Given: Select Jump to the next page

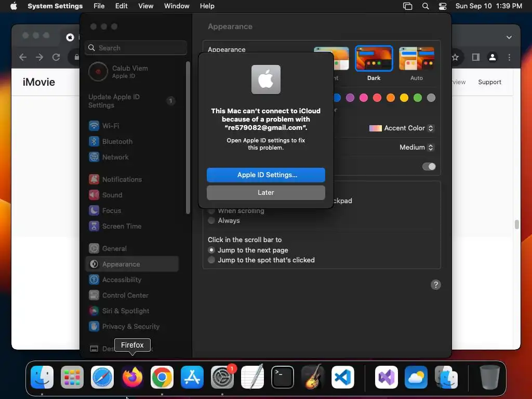Looking at the screenshot, I should [x=211, y=250].
